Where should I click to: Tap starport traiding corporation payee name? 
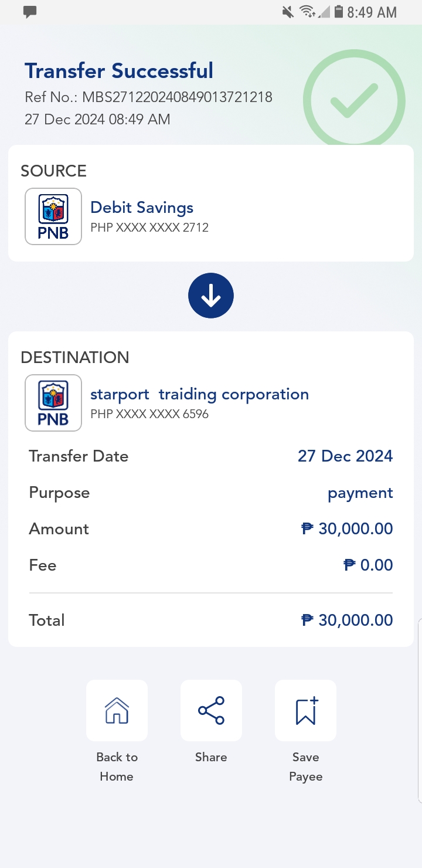click(199, 394)
